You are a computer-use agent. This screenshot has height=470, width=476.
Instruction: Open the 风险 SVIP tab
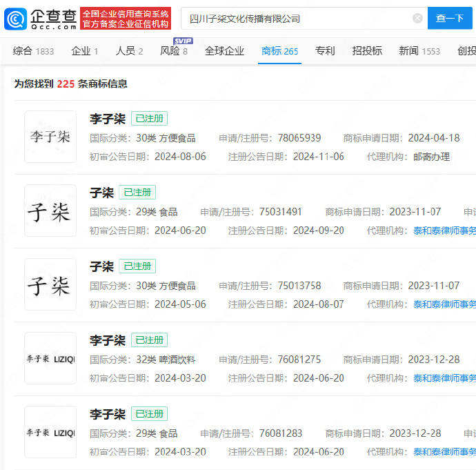(x=173, y=51)
